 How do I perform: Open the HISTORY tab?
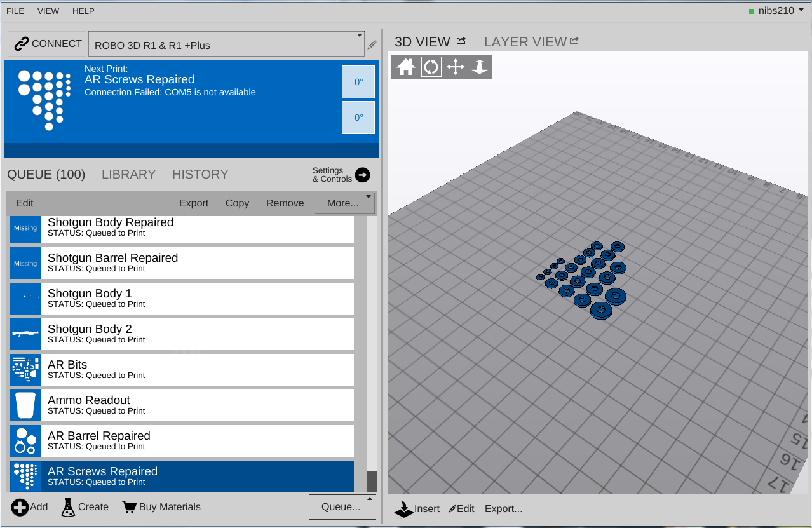(200, 174)
